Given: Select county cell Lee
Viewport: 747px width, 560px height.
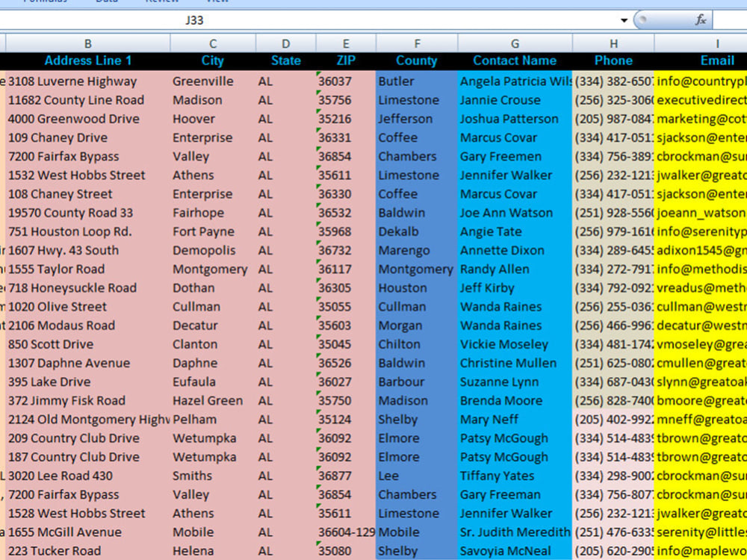Looking at the screenshot, I should click(x=417, y=476).
